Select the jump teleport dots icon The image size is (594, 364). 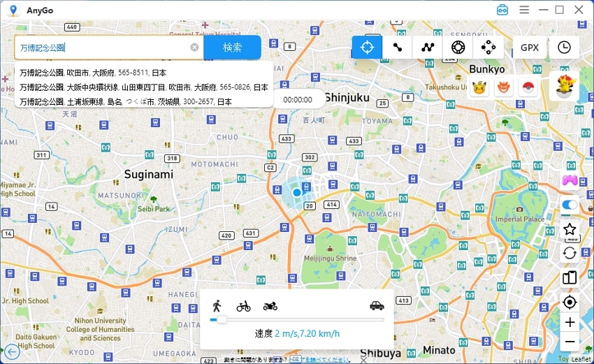(488, 48)
